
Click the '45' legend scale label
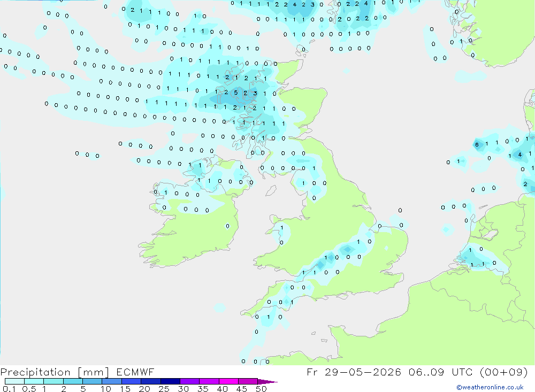click(x=242, y=389)
